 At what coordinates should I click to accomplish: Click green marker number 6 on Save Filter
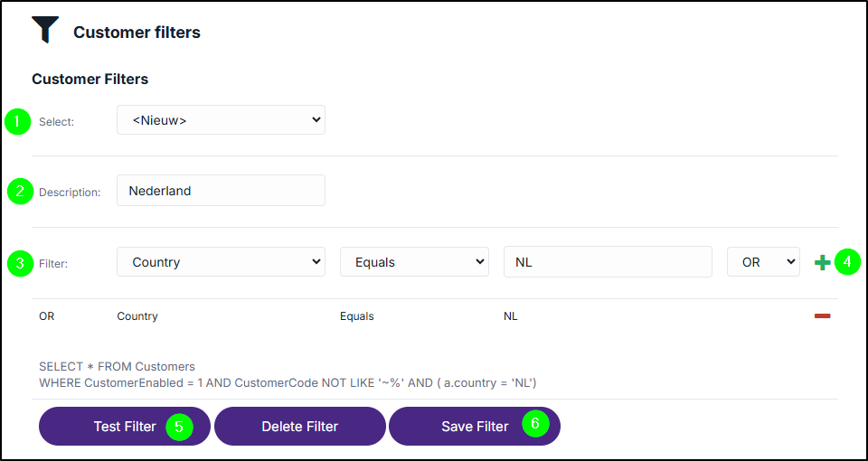click(x=534, y=423)
